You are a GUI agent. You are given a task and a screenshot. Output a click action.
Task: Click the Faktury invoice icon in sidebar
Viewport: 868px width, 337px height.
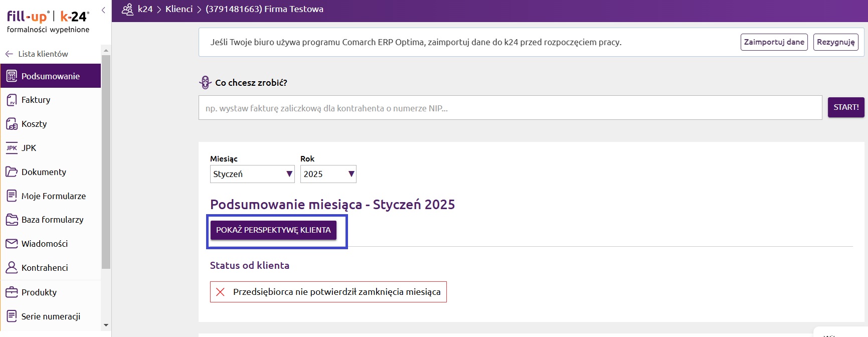tap(12, 100)
